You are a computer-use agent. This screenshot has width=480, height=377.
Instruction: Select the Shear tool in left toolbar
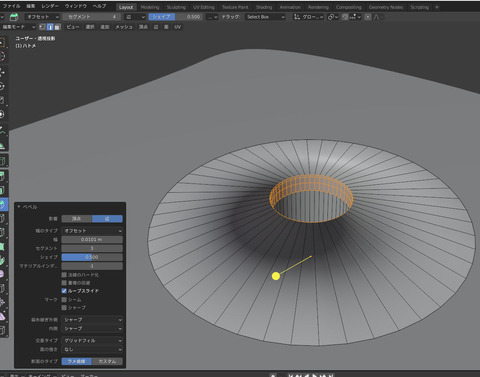click(3, 316)
